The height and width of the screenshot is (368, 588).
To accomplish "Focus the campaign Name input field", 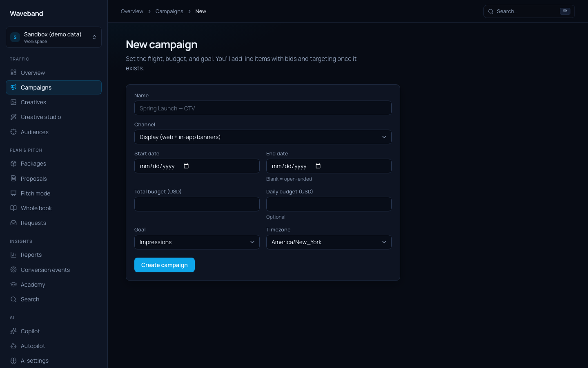I will (263, 108).
